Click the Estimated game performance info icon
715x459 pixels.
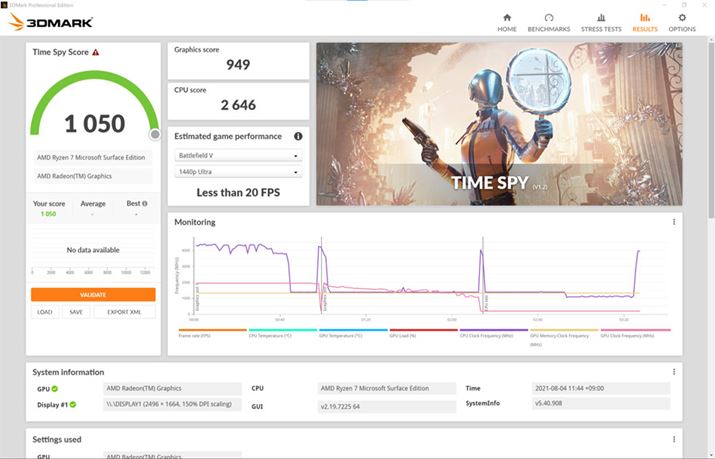(298, 136)
